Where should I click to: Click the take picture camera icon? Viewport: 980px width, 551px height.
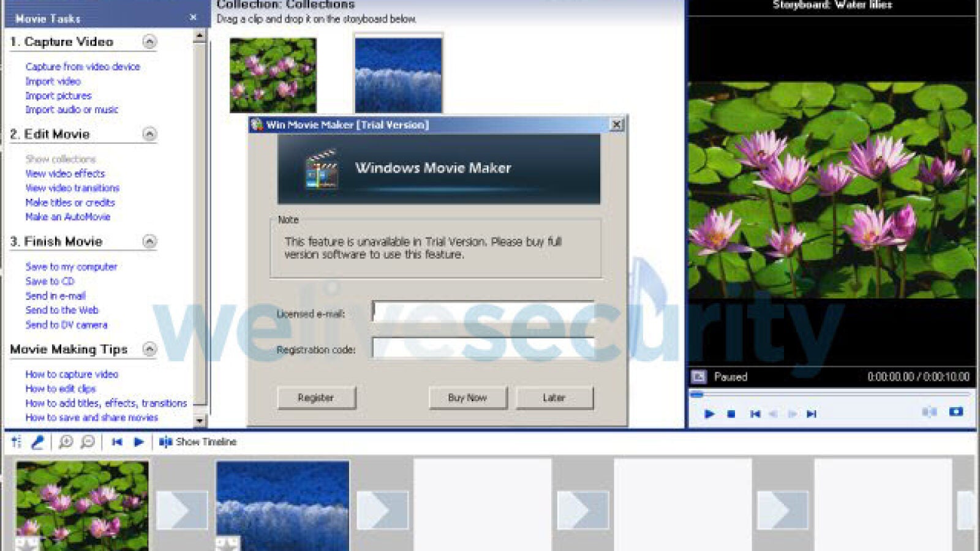point(956,411)
